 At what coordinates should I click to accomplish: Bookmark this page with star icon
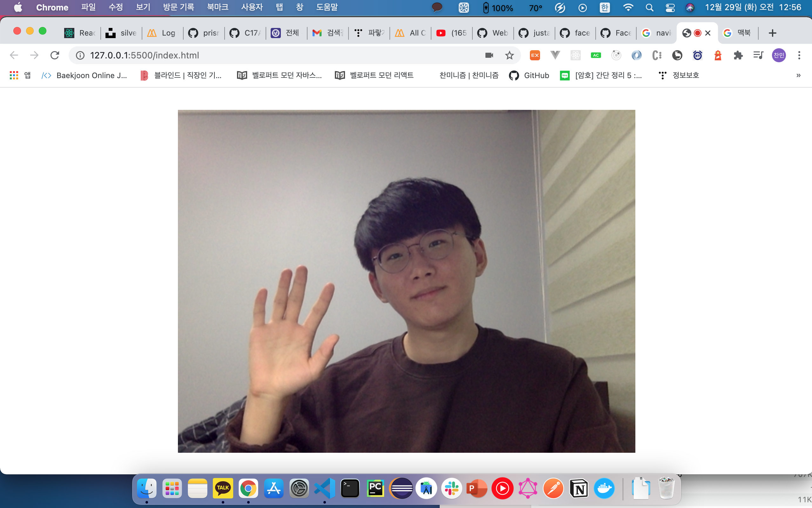[510, 55]
